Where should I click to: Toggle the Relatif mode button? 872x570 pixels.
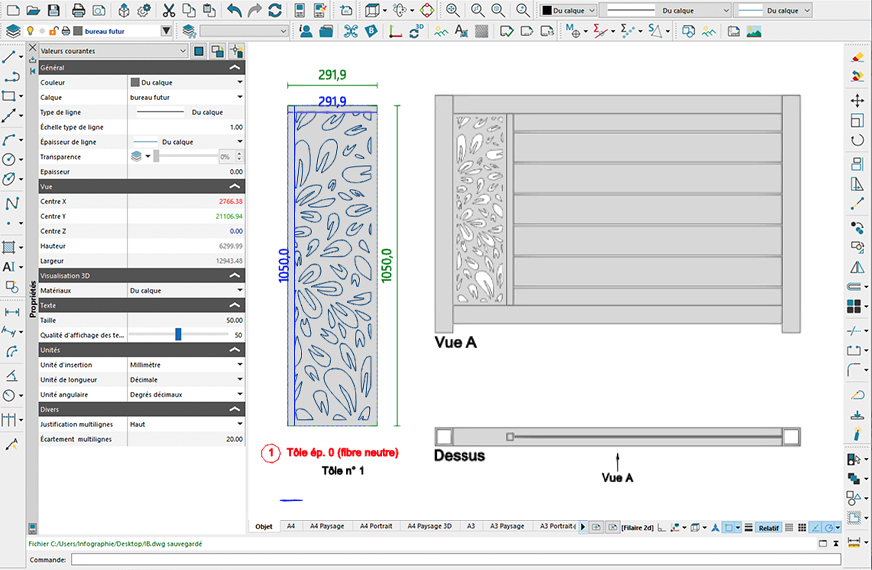[768, 526]
